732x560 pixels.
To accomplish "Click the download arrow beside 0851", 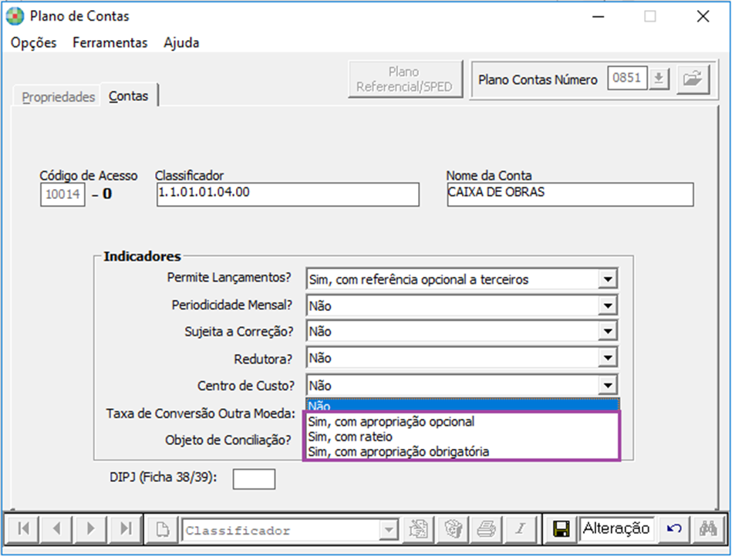I will (x=659, y=79).
